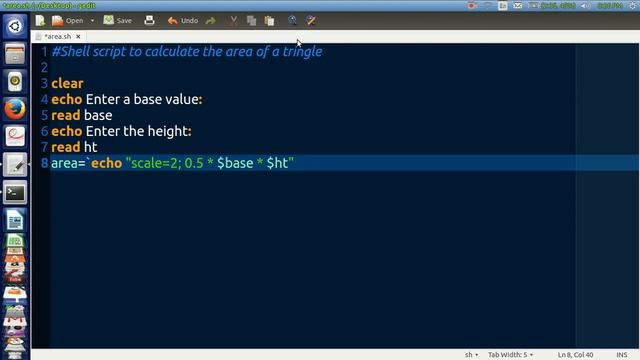Close the *area.sh tab
The image size is (640, 360).
(78, 37)
